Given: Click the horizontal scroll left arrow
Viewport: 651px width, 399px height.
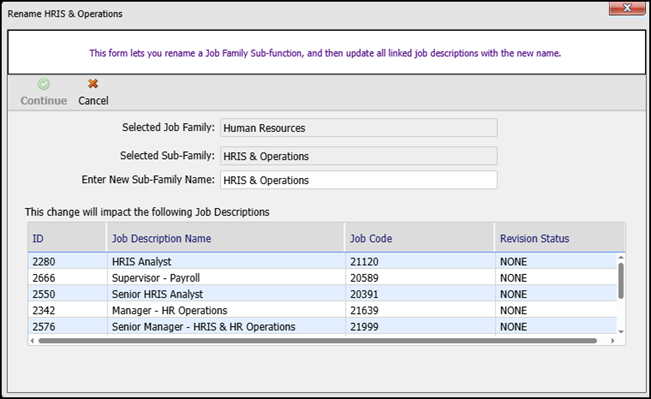Looking at the screenshot, I should 32,341.
